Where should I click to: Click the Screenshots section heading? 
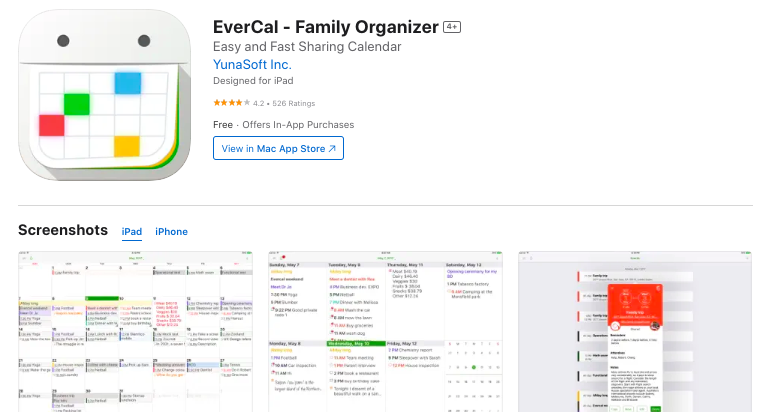63,231
